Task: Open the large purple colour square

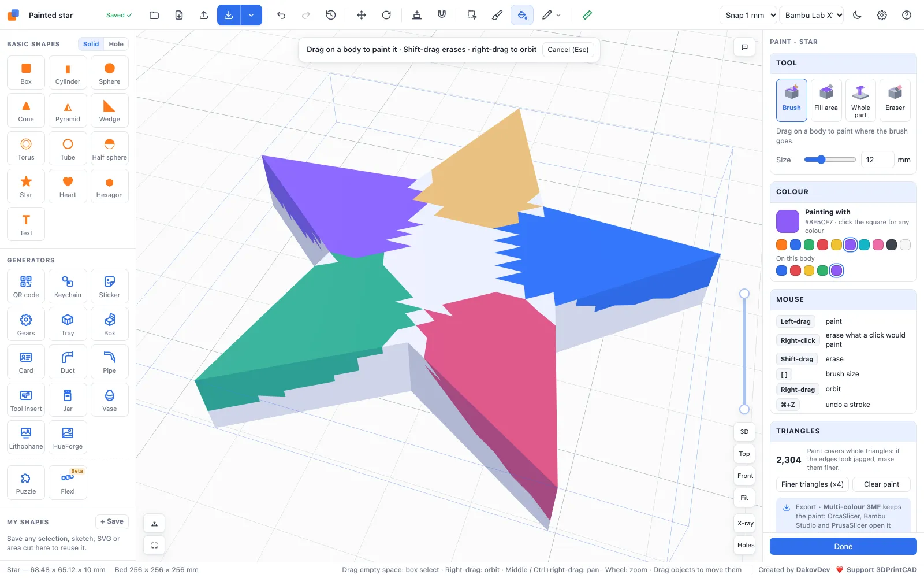Action: 788,221
